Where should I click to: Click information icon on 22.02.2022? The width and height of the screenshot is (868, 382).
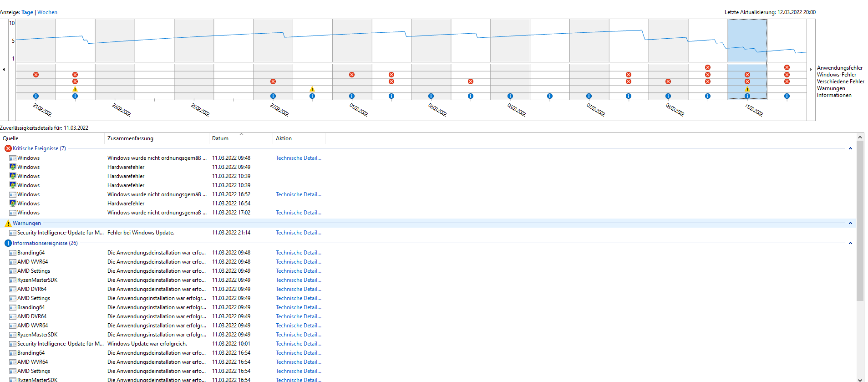coord(75,96)
